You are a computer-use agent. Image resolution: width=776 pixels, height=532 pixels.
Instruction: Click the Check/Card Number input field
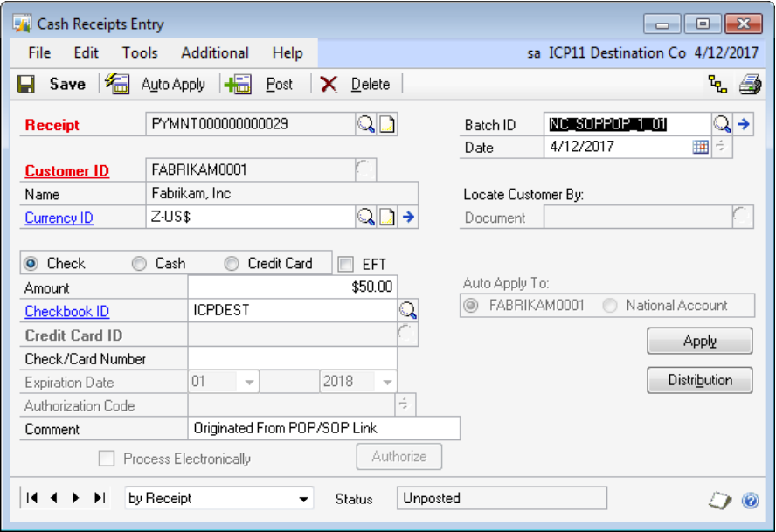point(292,359)
